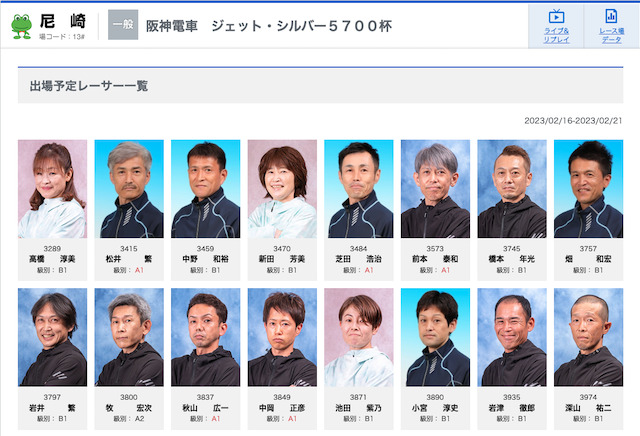Select racer 3289 高橋淳美 photo
640x436 pixels.
click(x=52, y=189)
